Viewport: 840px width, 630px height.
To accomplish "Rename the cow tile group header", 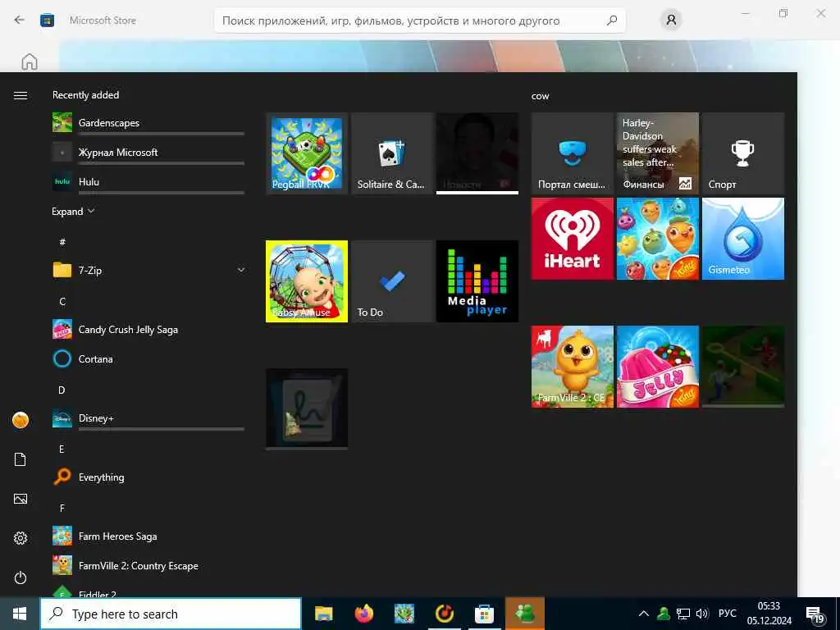I will click(540, 96).
